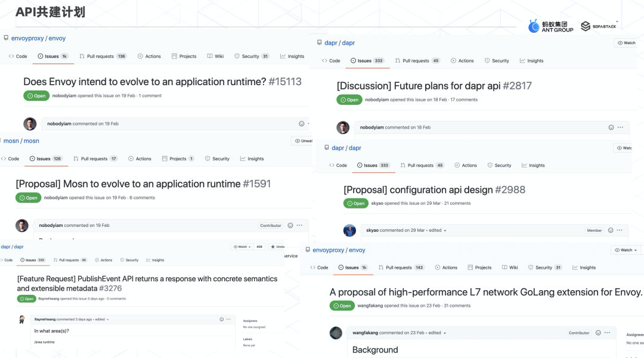Add emoji reaction to RayneHwang's comment
Viewport: 644px width, 358px height.
click(221, 319)
